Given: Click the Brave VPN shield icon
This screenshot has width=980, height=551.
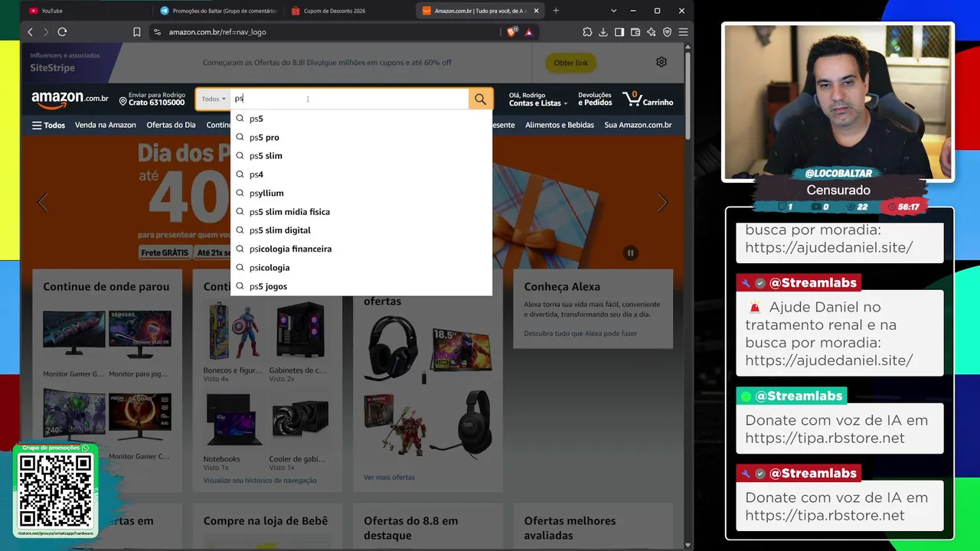Looking at the screenshot, I should point(668,32).
